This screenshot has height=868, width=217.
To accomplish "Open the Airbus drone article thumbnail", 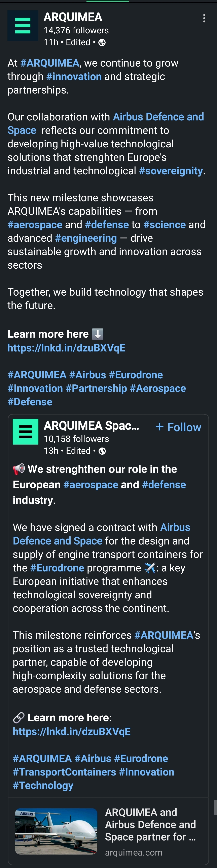I will 56,831.
